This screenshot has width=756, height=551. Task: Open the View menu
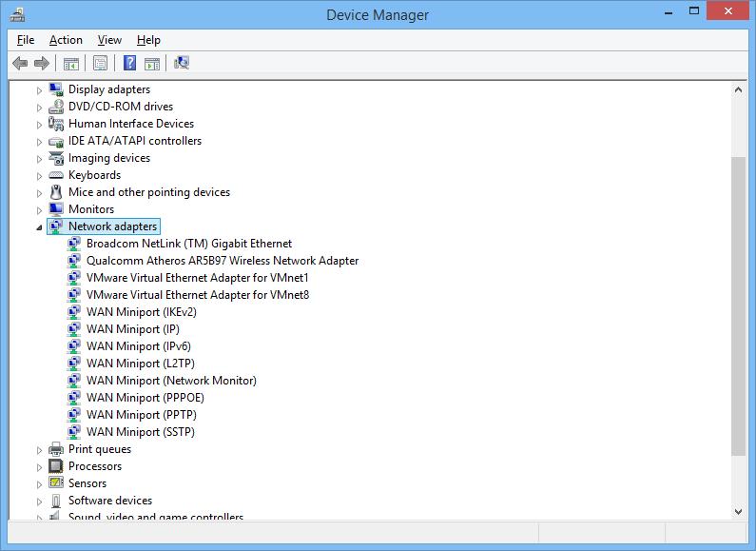[109, 40]
